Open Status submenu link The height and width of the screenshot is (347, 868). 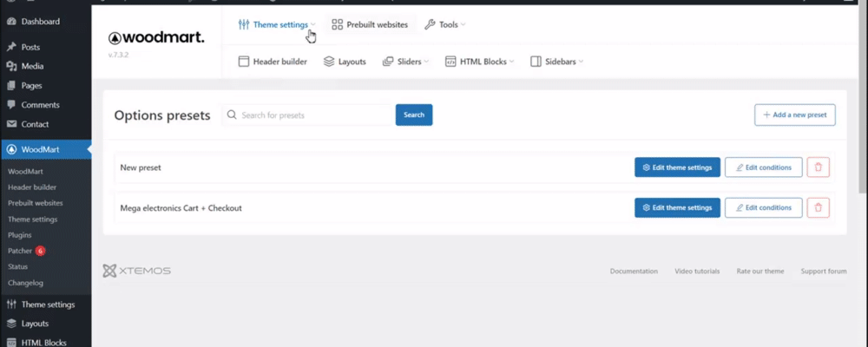click(x=17, y=266)
